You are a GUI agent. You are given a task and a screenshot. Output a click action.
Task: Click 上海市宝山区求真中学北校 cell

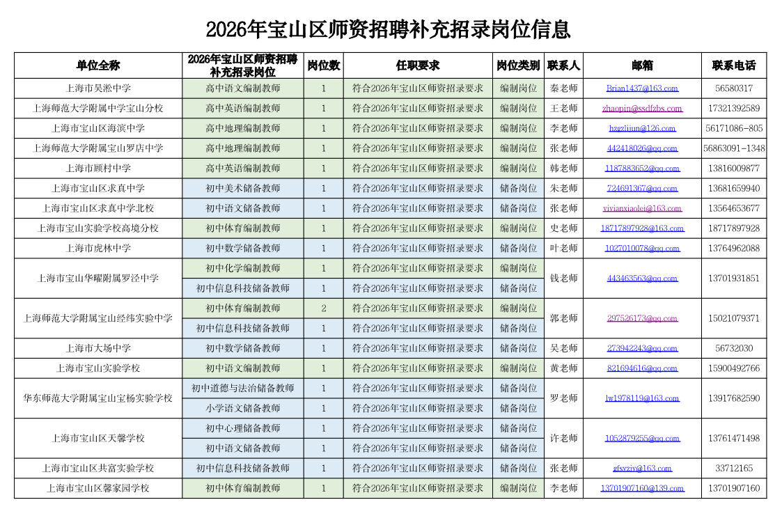point(98,208)
